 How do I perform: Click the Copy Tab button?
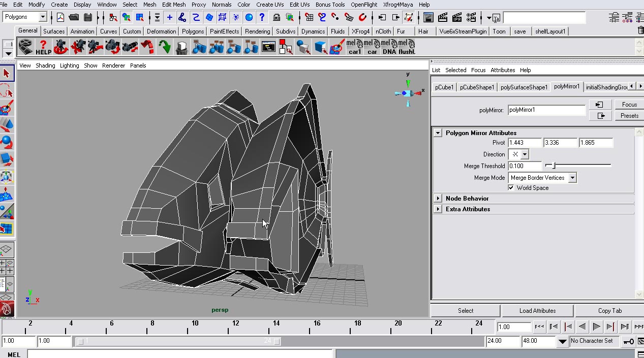609,311
